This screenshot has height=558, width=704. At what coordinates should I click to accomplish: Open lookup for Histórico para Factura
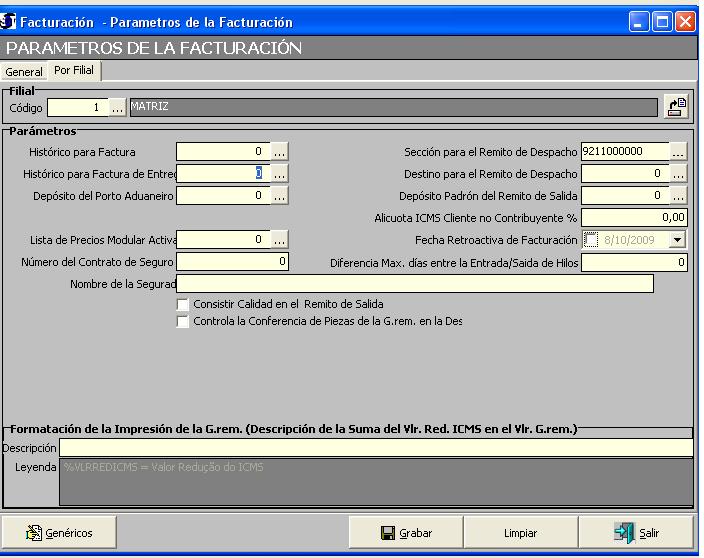pyautogui.click(x=280, y=152)
